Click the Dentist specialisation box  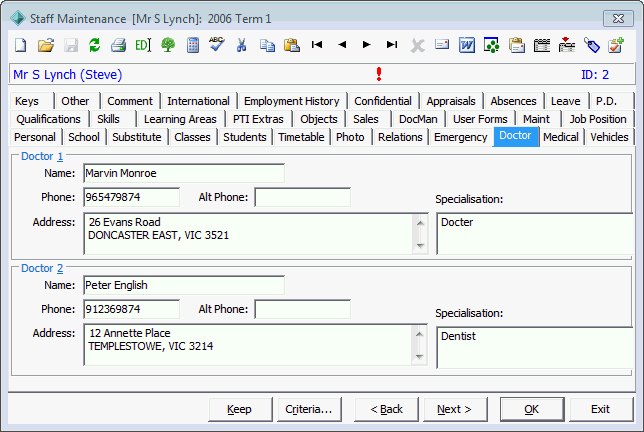pyautogui.click(x=536, y=347)
